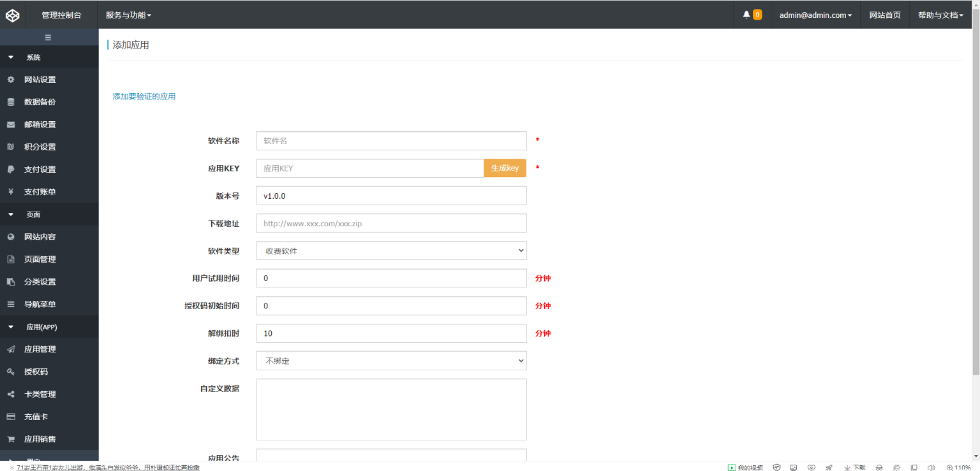The image size is (980, 471).
Task: Click 充值卡 credit card icon
Action: pyautogui.click(x=11, y=417)
